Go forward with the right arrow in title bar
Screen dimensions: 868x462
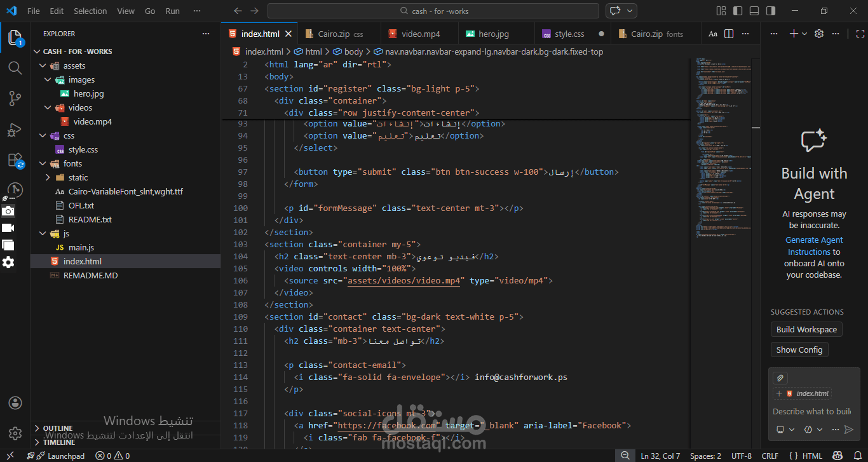254,11
